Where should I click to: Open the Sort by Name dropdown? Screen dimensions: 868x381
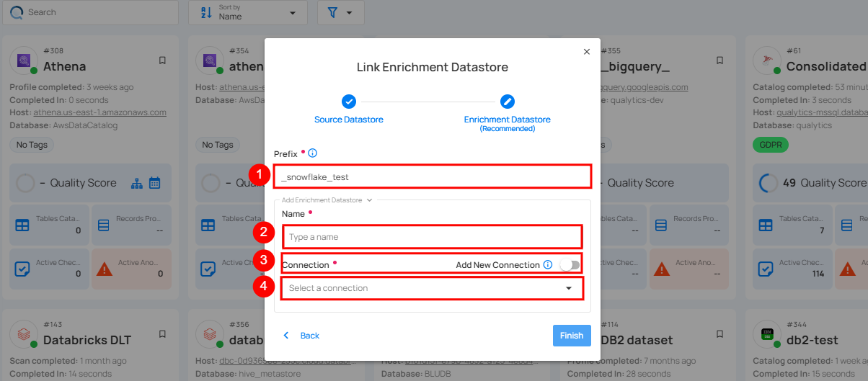click(248, 13)
